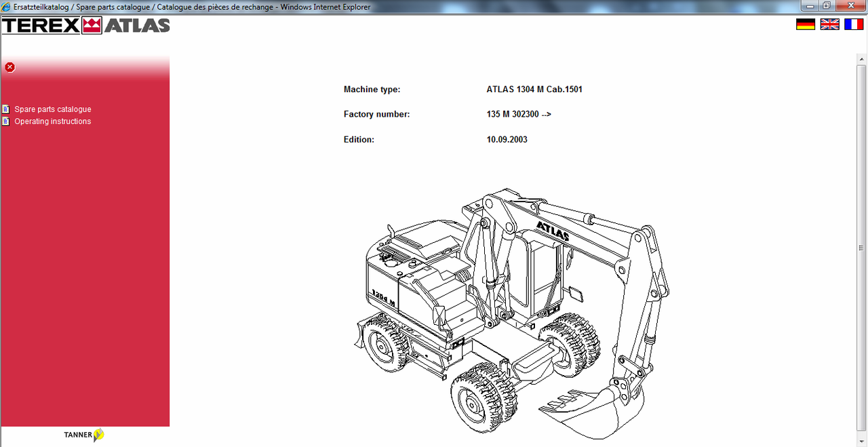Close the Internet Explorer window
Screen dimensions: 868x447
[x=850, y=5]
